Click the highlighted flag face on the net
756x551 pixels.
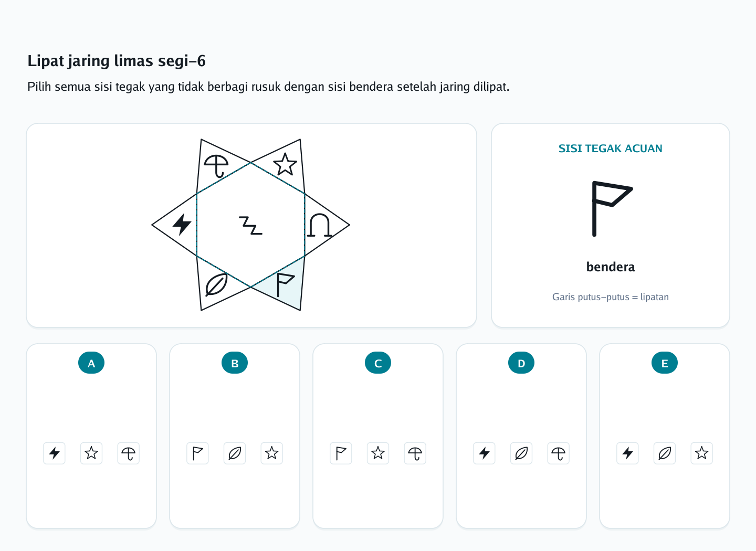(x=285, y=284)
